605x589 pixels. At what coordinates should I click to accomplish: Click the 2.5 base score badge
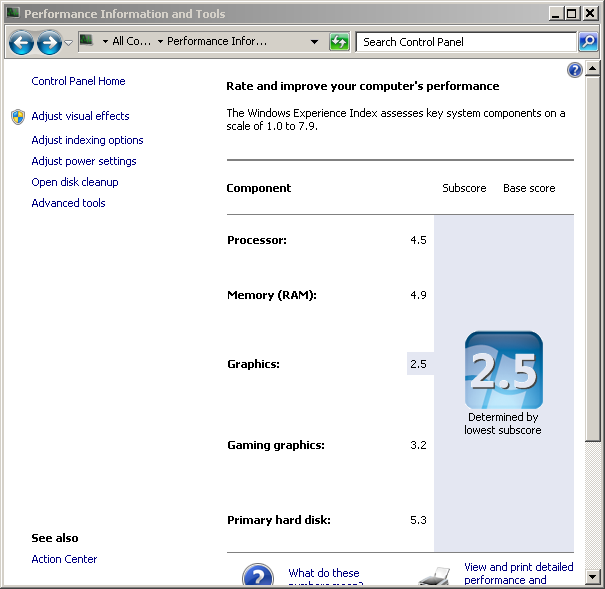[503, 370]
